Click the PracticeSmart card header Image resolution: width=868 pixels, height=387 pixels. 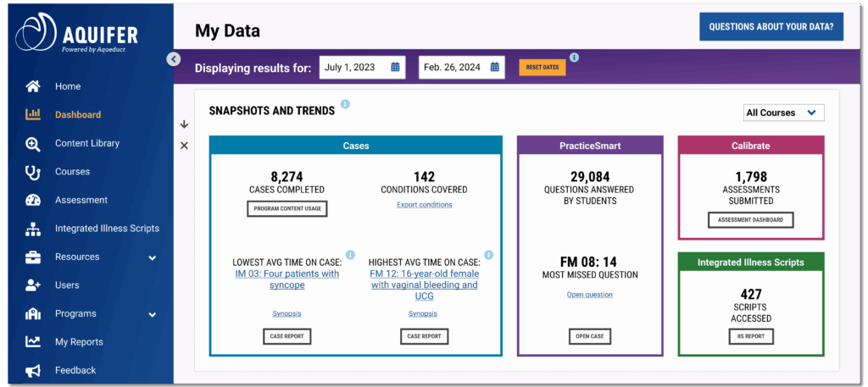(x=590, y=146)
